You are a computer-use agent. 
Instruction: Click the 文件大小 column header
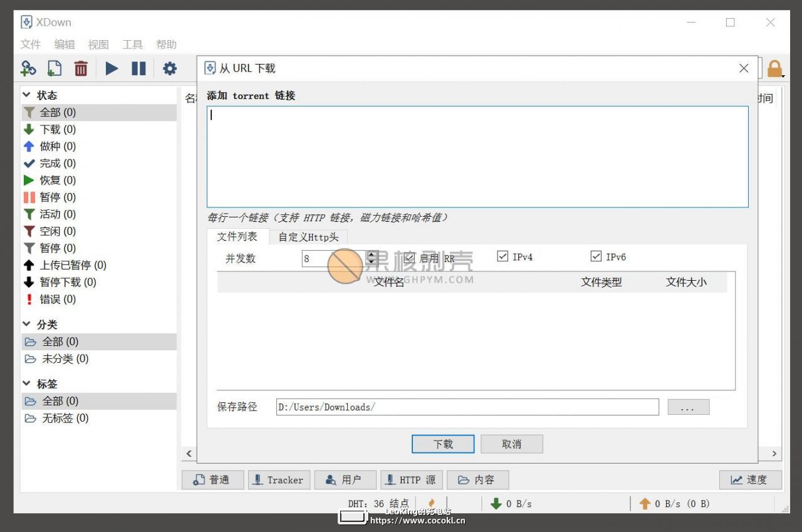[686, 282]
